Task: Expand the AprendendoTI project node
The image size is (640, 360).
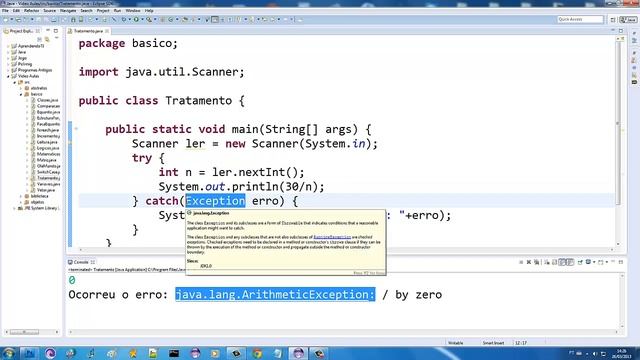Action: coord(8,46)
